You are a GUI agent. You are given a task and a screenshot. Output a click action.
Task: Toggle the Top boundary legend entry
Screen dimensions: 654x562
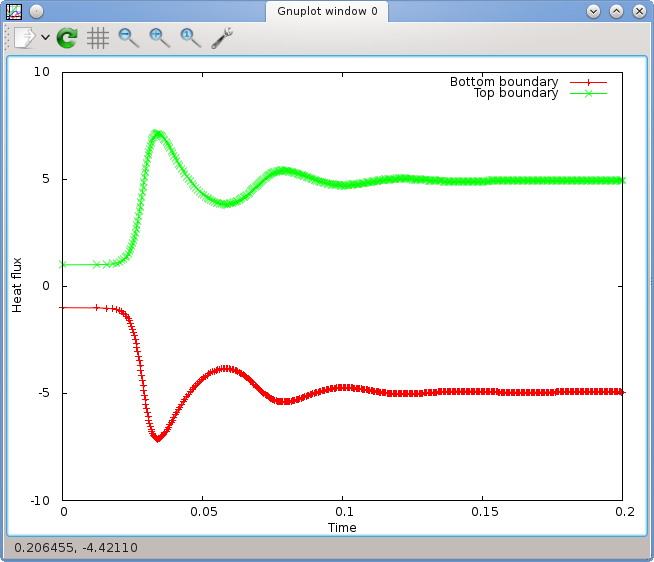pos(515,93)
